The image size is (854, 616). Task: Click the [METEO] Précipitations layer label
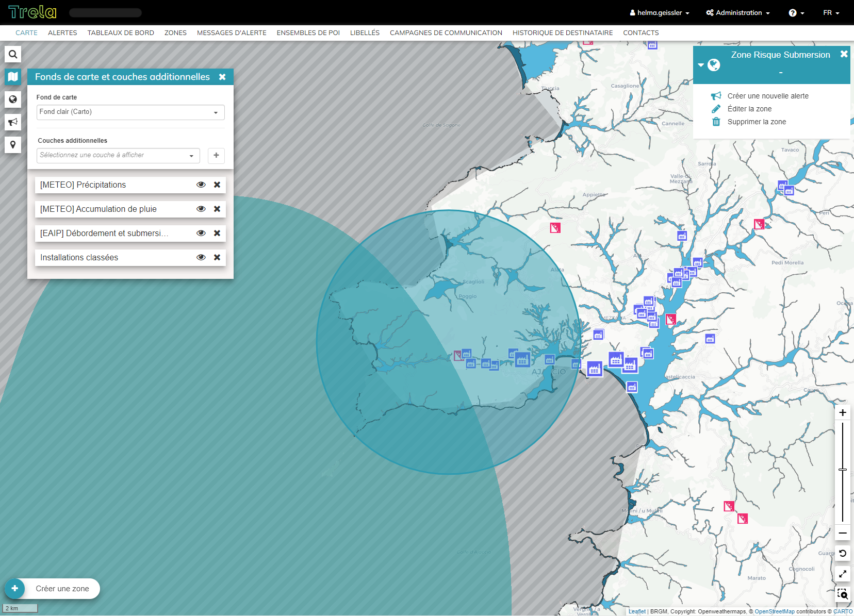83,185
